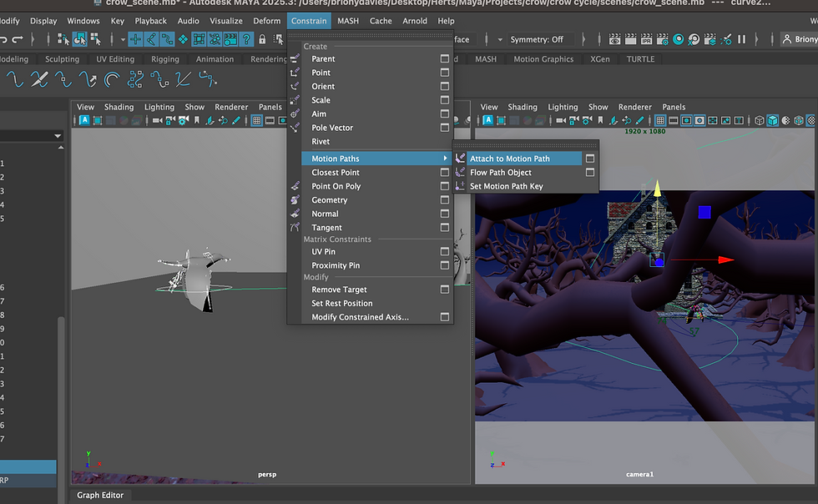The image size is (818, 504).
Task: Open the account dropdown labeled Briony
Action: [x=800, y=39]
